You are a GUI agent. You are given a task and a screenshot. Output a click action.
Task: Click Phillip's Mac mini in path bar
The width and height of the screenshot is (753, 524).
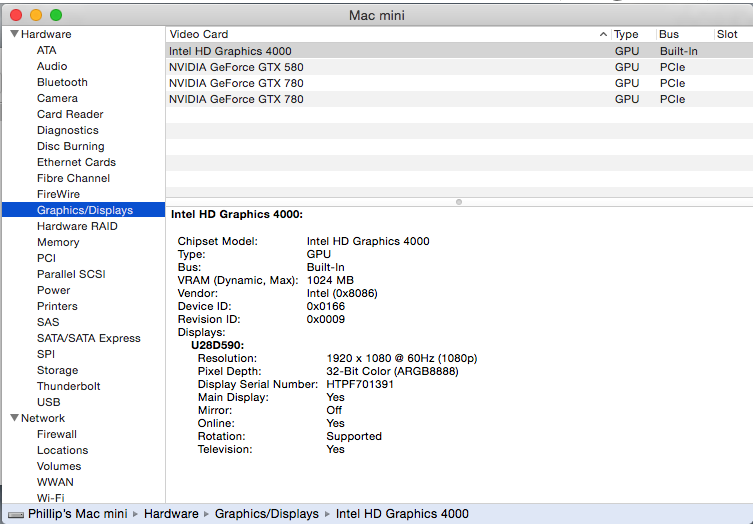click(x=77, y=514)
